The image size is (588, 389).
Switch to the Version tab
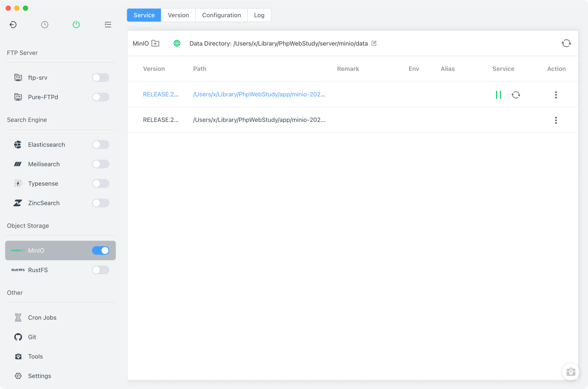tap(178, 15)
